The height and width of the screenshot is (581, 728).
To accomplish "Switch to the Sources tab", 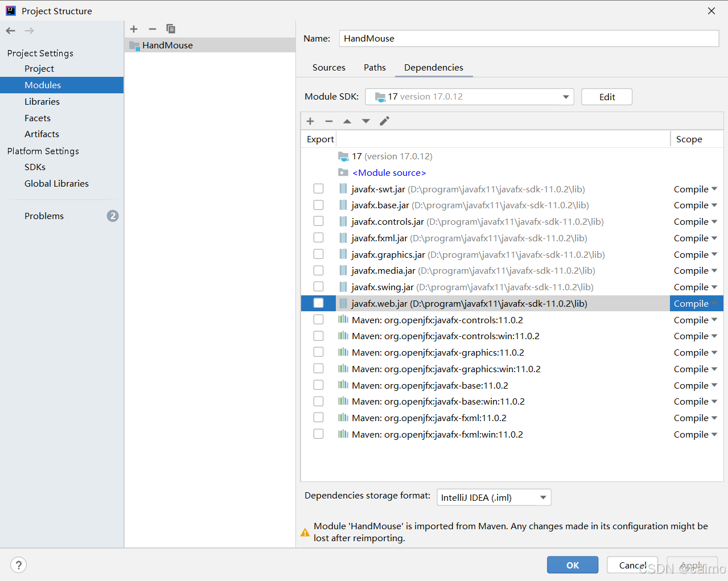I will (329, 67).
